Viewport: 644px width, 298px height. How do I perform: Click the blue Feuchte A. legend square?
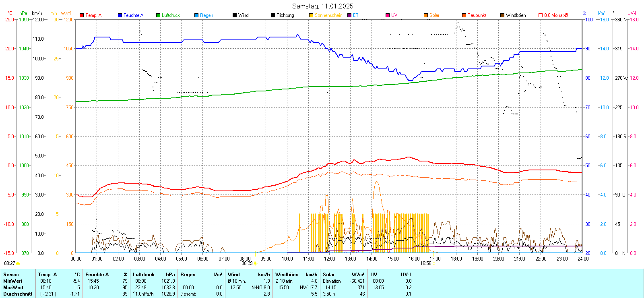pyautogui.click(x=120, y=15)
